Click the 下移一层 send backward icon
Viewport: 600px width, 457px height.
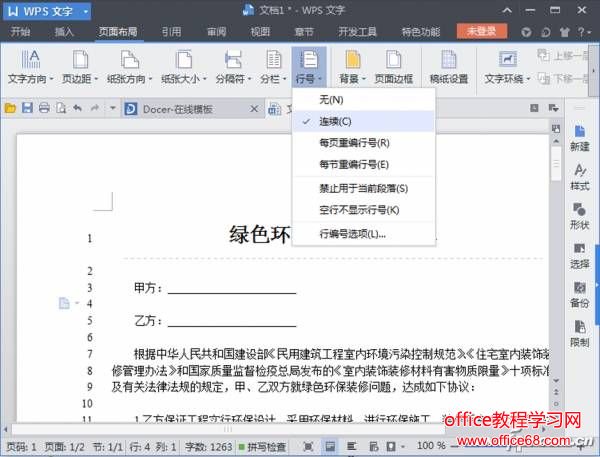click(544, 79)
